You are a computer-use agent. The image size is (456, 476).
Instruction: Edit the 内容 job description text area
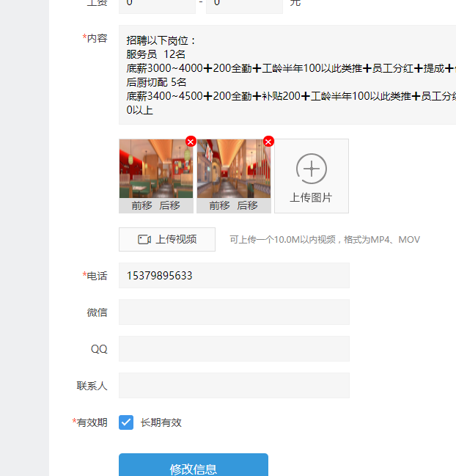point(287,75)
